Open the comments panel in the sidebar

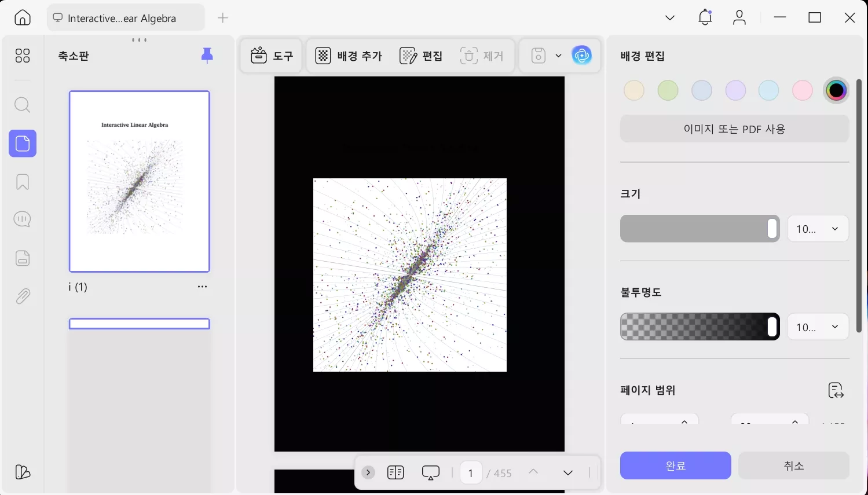22,219
